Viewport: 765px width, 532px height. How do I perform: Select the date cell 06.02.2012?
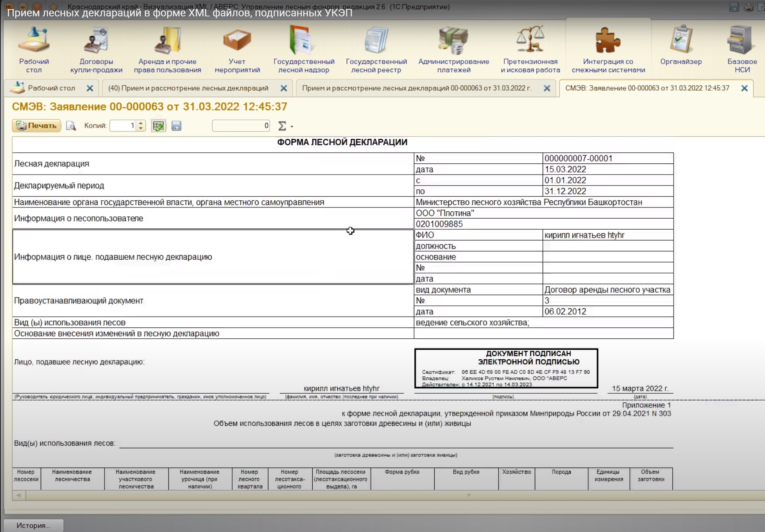coord(608,311)
